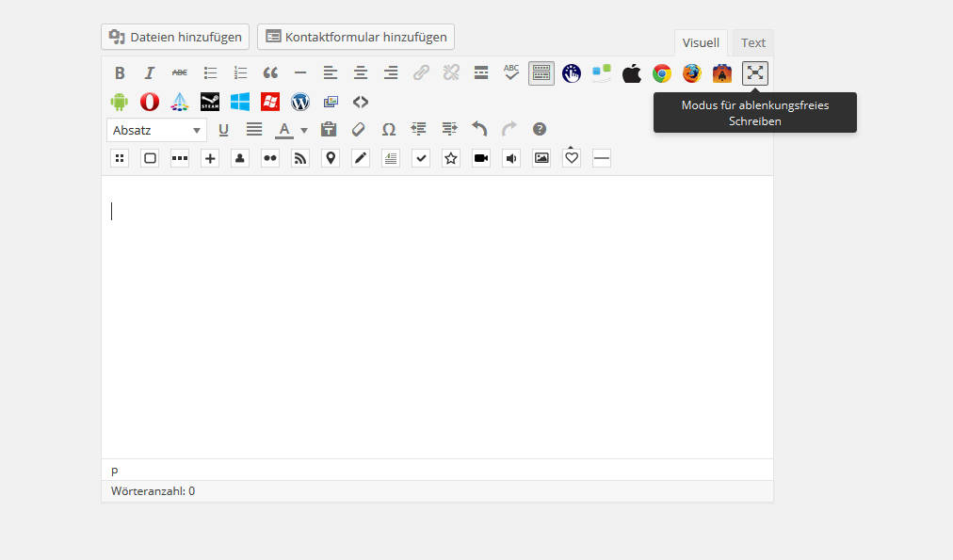Click the Android robot icon
This screenshot has width=953, height=560.
[x=119, y=102]
